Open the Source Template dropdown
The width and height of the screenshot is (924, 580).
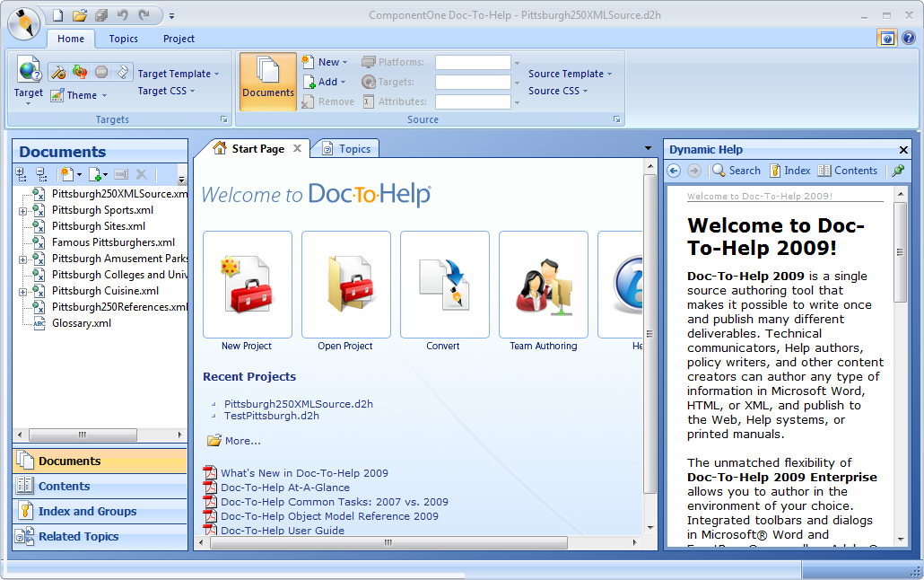570,74
